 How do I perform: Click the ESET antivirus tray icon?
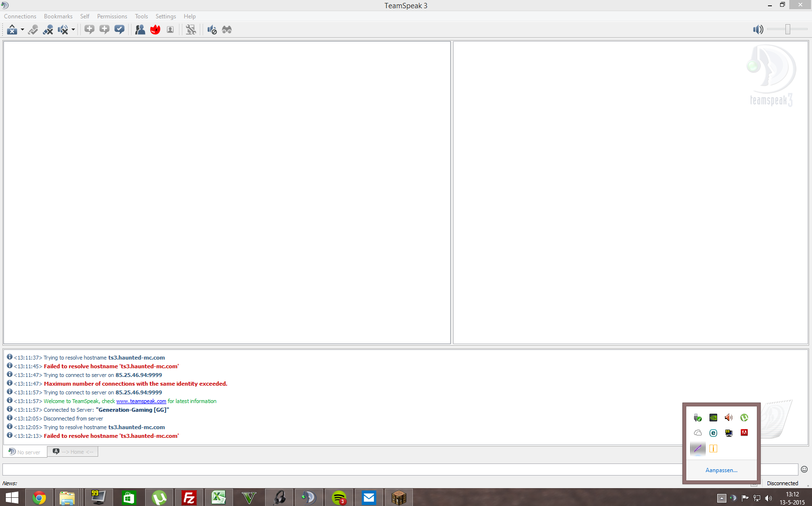[713, 433]
